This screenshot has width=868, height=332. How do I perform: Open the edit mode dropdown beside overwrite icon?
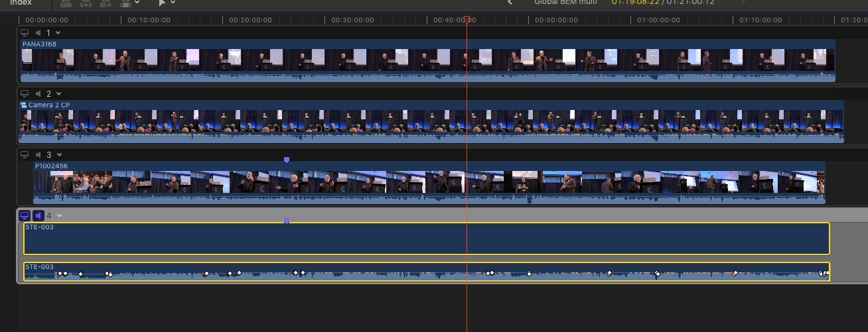(x=137, y=3)
